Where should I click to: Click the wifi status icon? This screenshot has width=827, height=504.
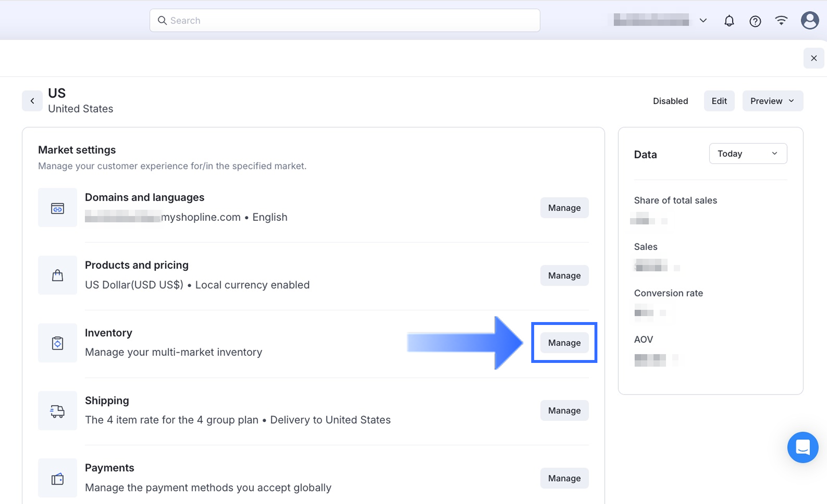pyautogui.click(x=781, y=20)
